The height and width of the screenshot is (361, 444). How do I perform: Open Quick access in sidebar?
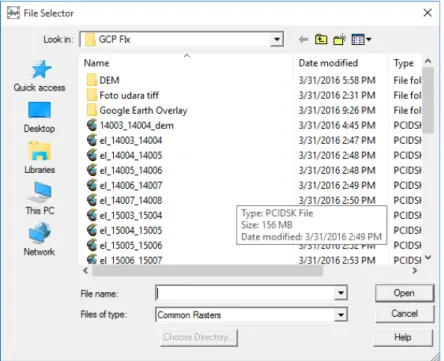point(40,76)
